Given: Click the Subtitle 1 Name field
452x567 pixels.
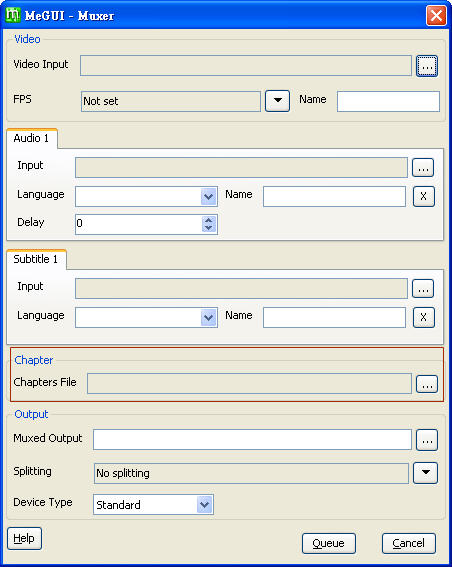Looking at the screenshot, I should (x=334, y=317).
